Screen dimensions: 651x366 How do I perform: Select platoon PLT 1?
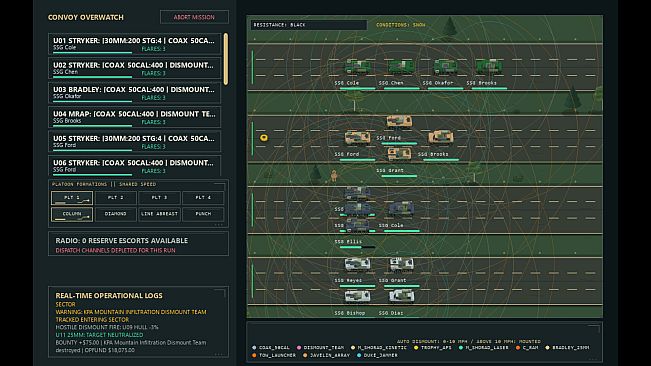coord(72,198)
